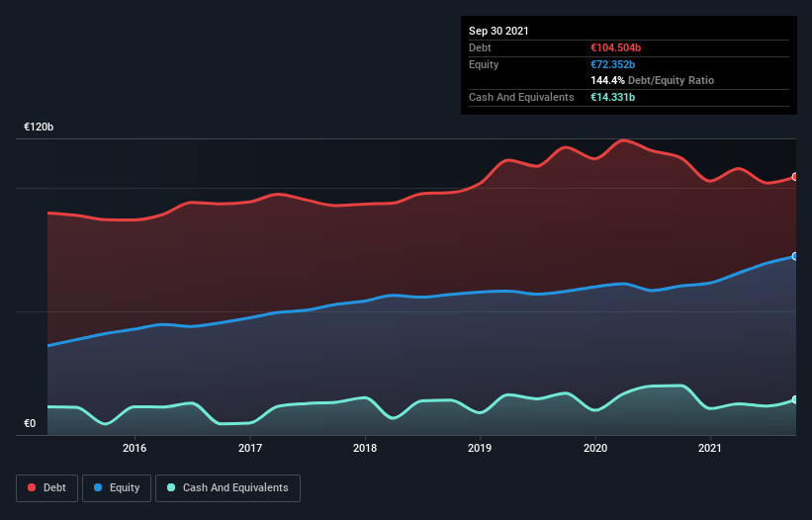The width and height of the screenshot is (812, 520).
Task: Click the teal Cash end-point marker
Action: [x=795, y=400]
